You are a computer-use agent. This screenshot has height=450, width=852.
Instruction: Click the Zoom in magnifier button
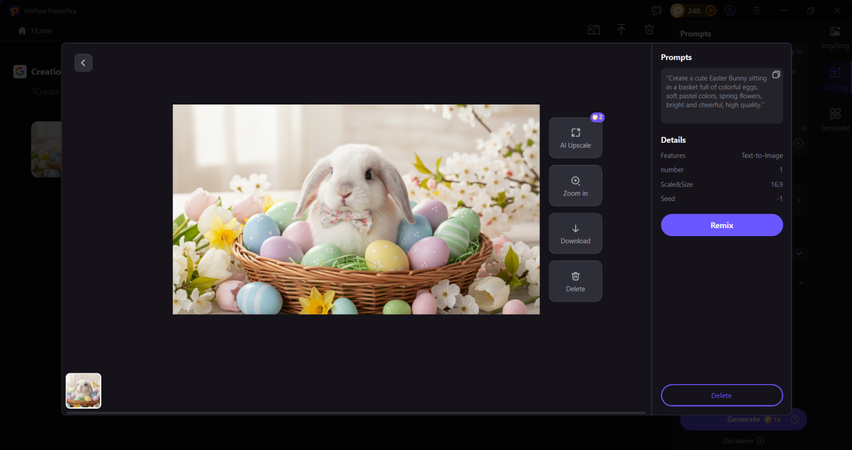pyautogui.click(x=575, y=186)
